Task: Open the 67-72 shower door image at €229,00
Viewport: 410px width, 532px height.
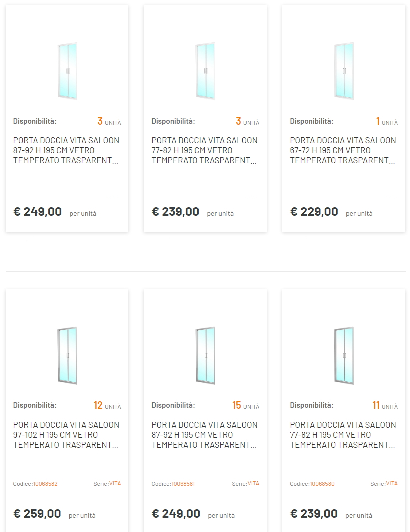Action: click(x=344, y=71)
